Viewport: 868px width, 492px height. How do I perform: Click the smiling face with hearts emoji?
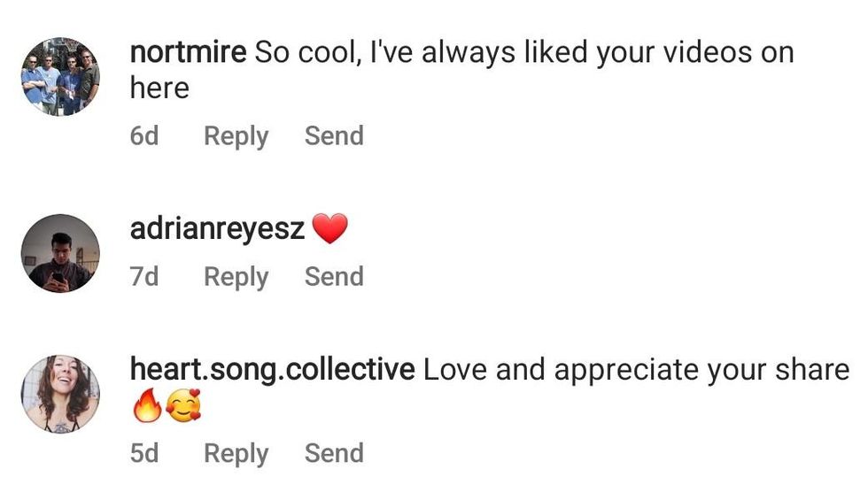pos(182,406)
